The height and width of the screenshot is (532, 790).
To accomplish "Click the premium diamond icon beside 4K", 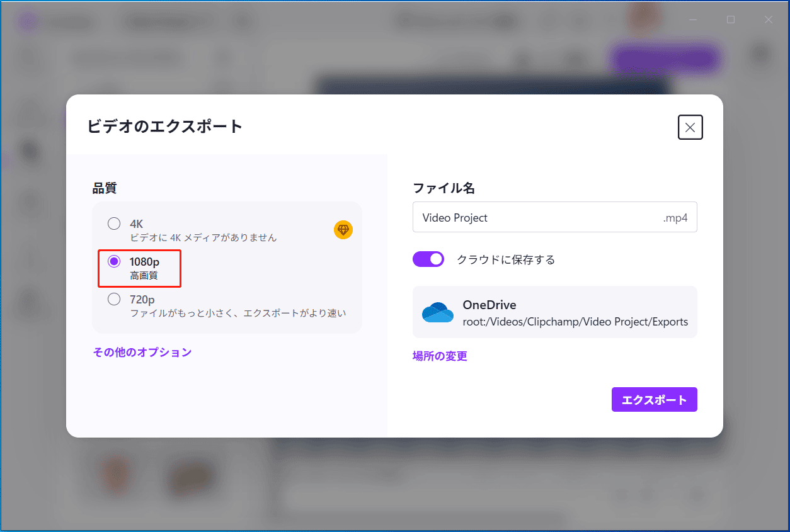I will pyautogui.click(x=343, y=230).
